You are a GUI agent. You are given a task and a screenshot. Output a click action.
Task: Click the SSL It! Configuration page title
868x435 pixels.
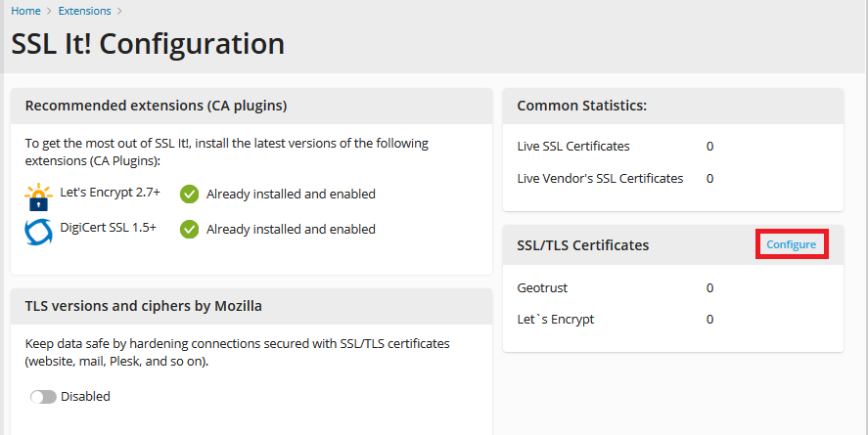pyautogui.click(x=148, y=44)
